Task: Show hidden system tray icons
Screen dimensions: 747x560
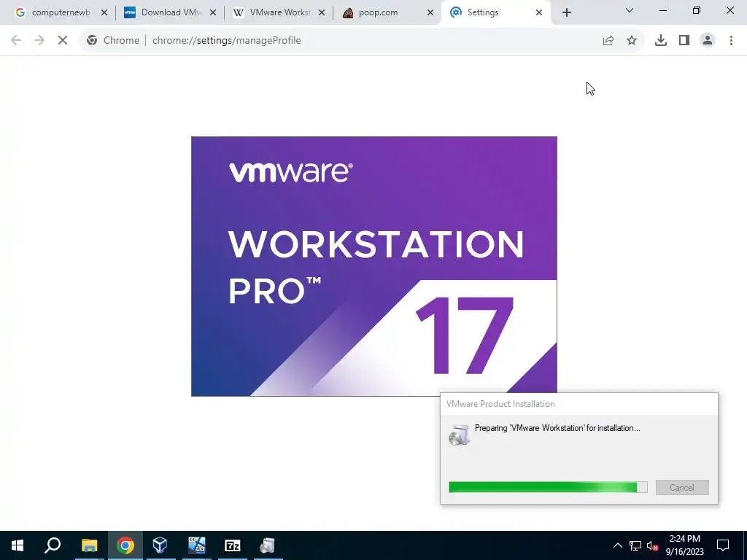Action: click(617, 545)
